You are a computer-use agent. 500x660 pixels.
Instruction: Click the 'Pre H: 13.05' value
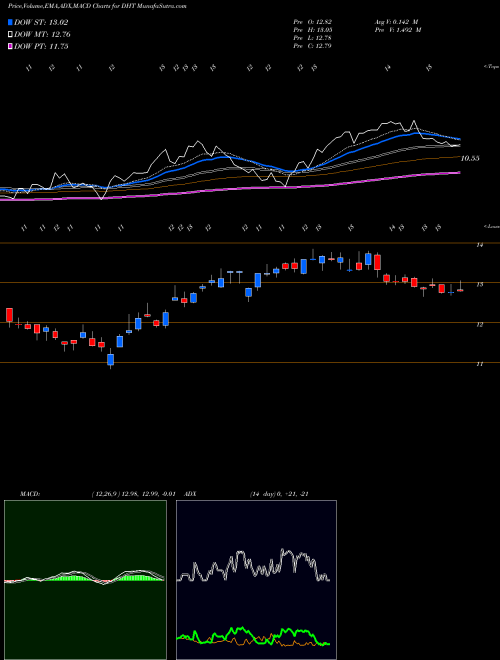click(x=313, y=30)
